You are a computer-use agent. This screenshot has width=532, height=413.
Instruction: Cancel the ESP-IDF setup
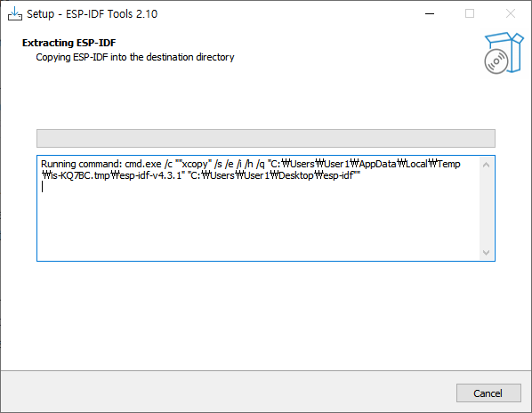tap(488, 393)
